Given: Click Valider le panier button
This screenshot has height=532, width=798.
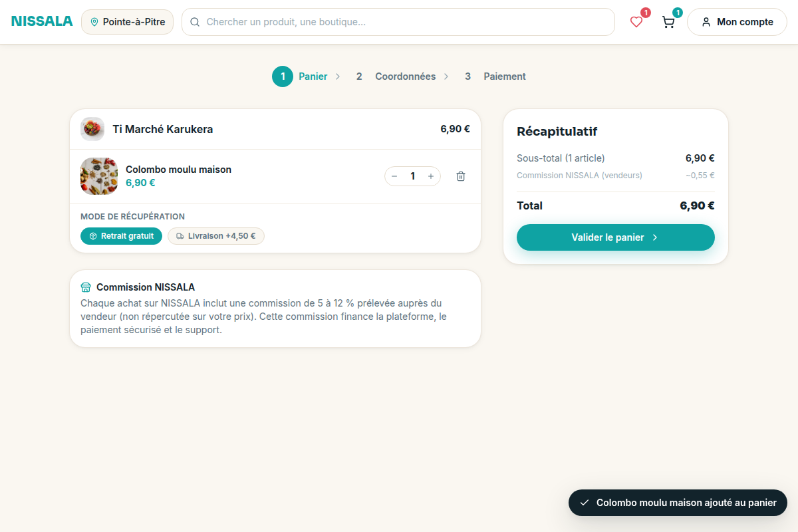Looking at the screenshot, I should [616, 237].
